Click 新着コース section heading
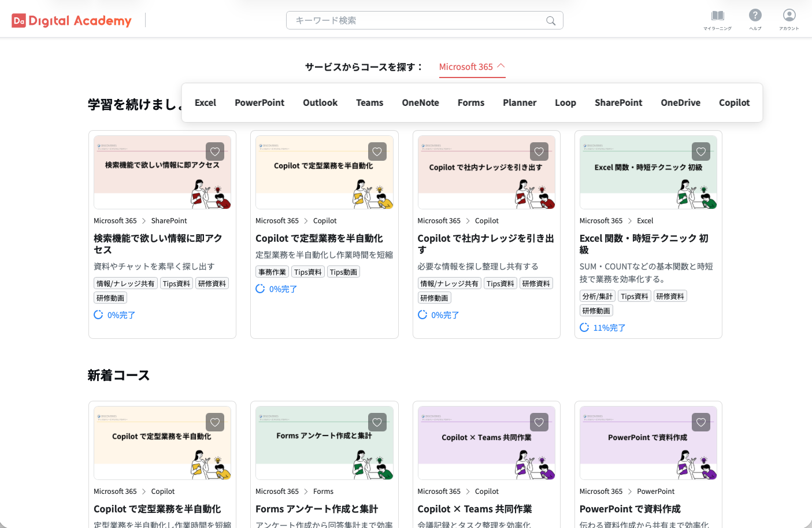The image size is (812, 528). click(118, 375)
